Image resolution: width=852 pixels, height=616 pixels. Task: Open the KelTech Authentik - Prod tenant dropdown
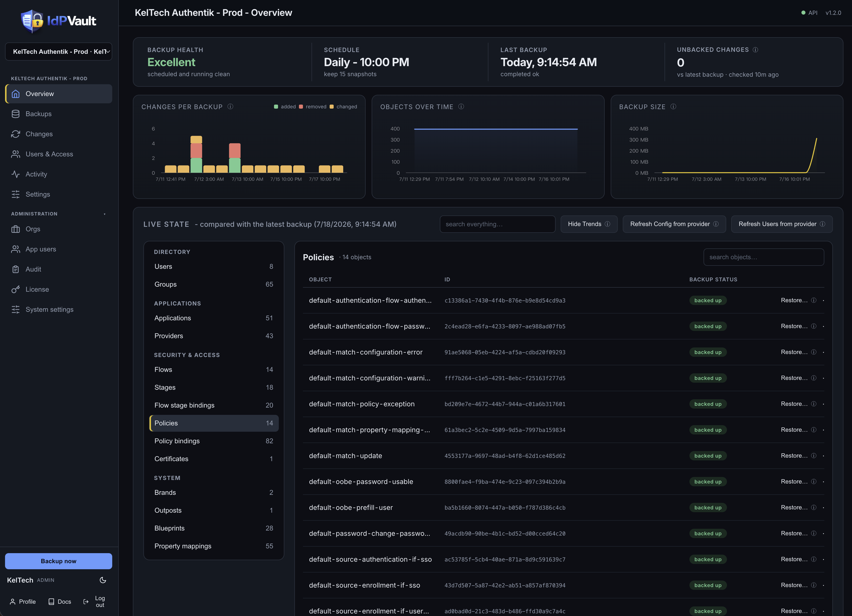[x=59, y=52]
